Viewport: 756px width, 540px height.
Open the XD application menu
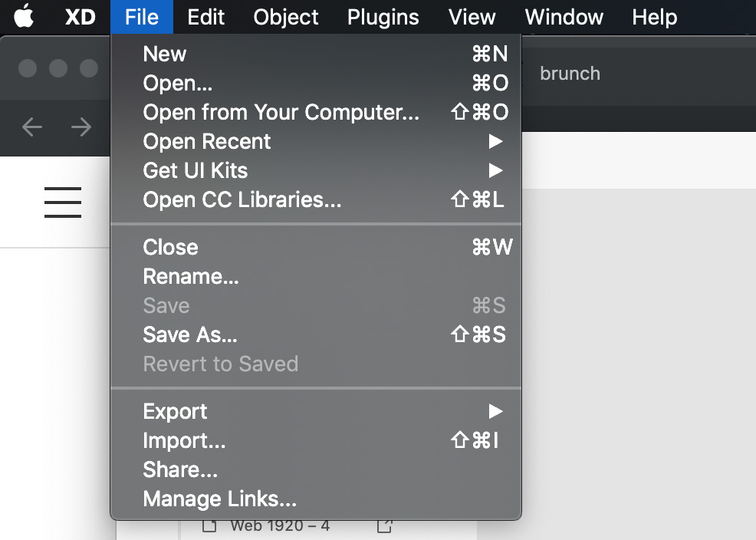[x=80, y=17]
